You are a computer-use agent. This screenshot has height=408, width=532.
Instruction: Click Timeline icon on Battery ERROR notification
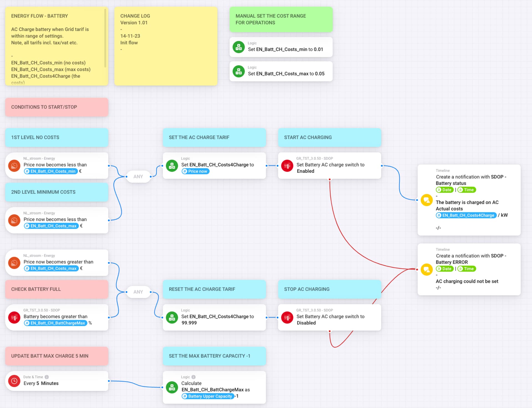coord(426,269)
